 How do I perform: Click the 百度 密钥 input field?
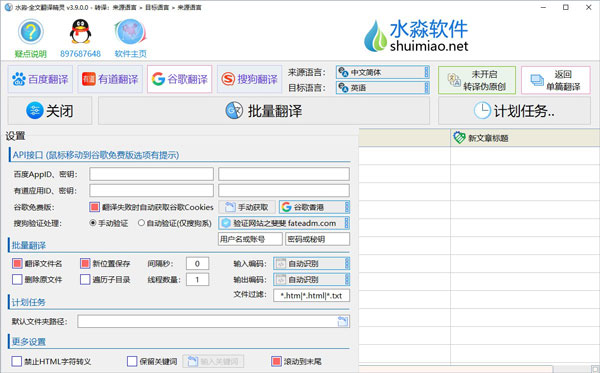point(284,174)
